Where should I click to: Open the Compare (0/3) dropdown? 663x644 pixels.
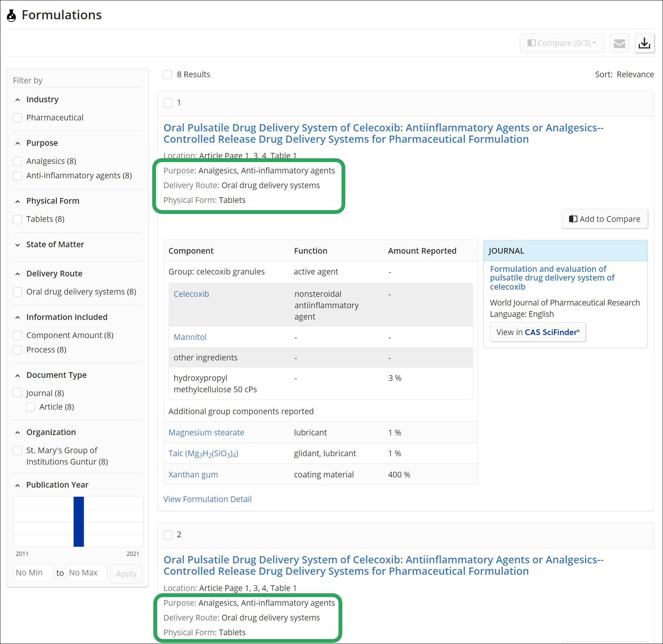pyautogui.click(x=562, y=43)
